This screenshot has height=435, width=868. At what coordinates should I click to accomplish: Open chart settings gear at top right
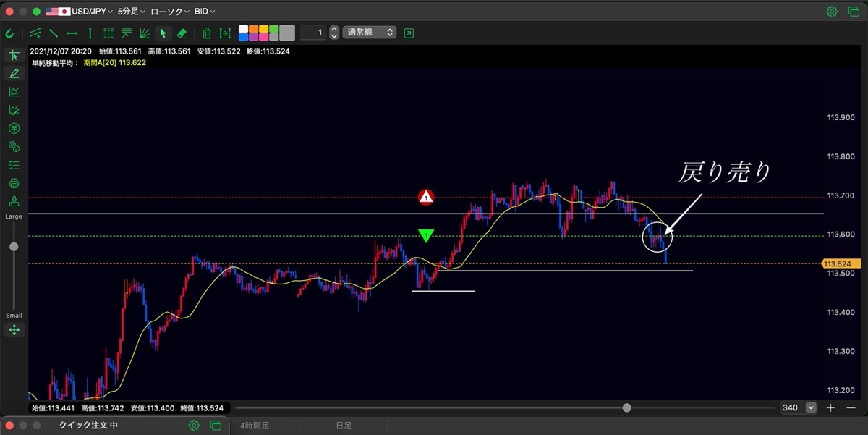pos(832,12)
